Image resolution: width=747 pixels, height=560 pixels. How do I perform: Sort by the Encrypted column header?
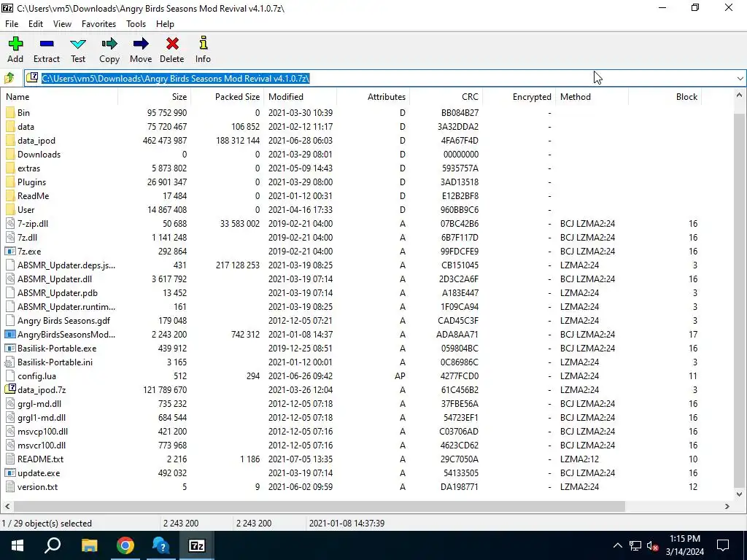[519, 97]
